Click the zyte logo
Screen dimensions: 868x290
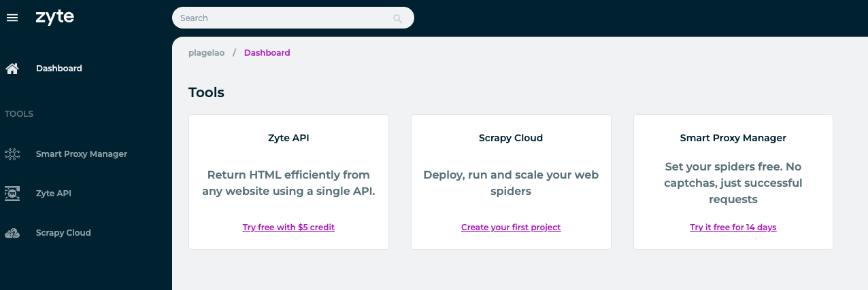pyautogui.click(x=55, y=18)
